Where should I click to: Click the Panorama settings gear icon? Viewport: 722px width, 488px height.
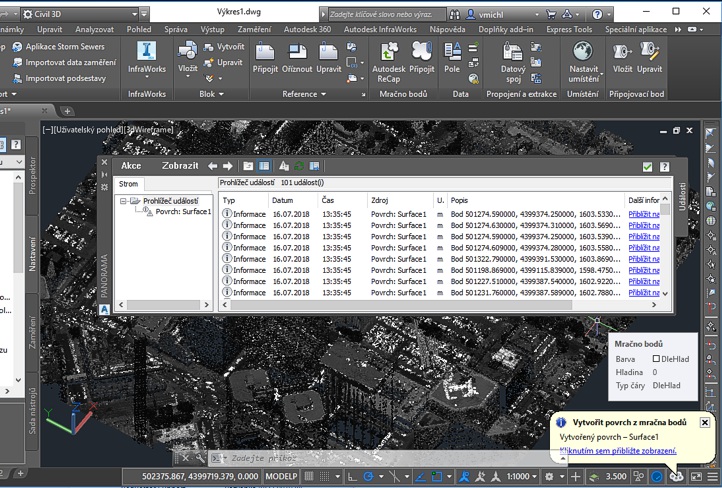[x=105, y=187]
